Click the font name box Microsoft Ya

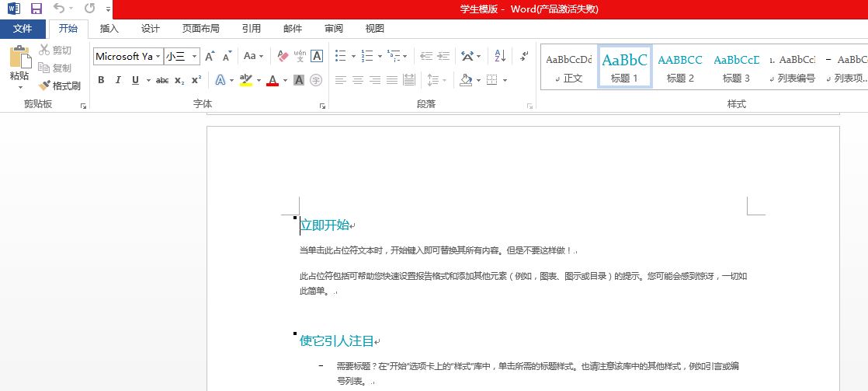(x=123, y=56)
